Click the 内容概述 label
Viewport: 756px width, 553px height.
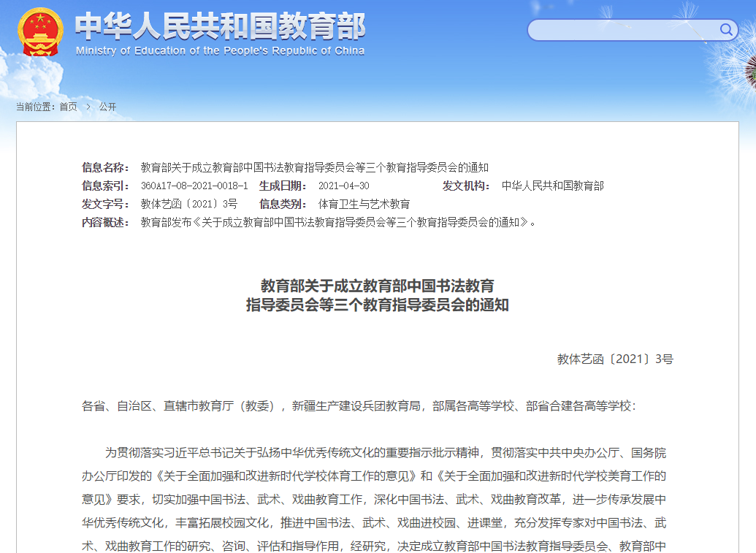click(105, 222)
